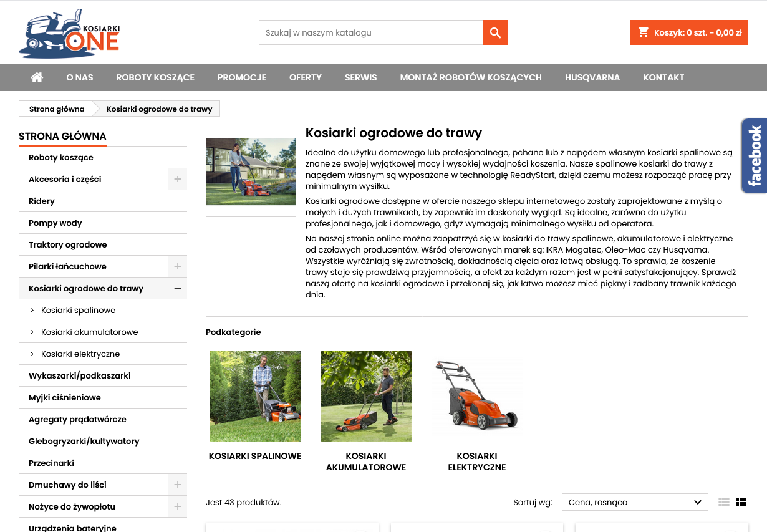
Task: Click the Strona główna breadcrumb link
Action: pos(57,108)
